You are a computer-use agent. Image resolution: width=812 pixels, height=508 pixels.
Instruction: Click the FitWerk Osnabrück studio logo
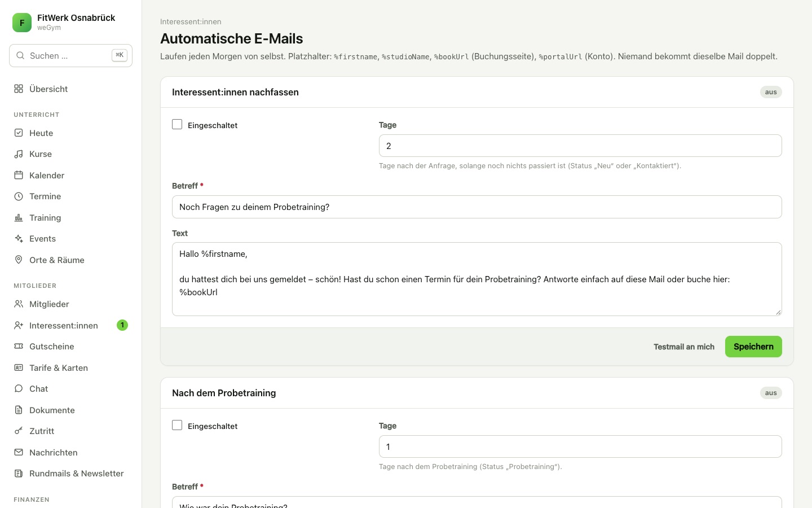(22, 23)
